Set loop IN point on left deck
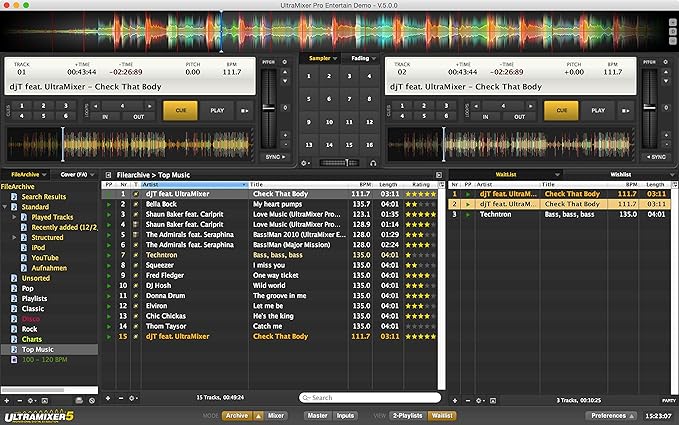The image size is (679, 425). point(104,116)
